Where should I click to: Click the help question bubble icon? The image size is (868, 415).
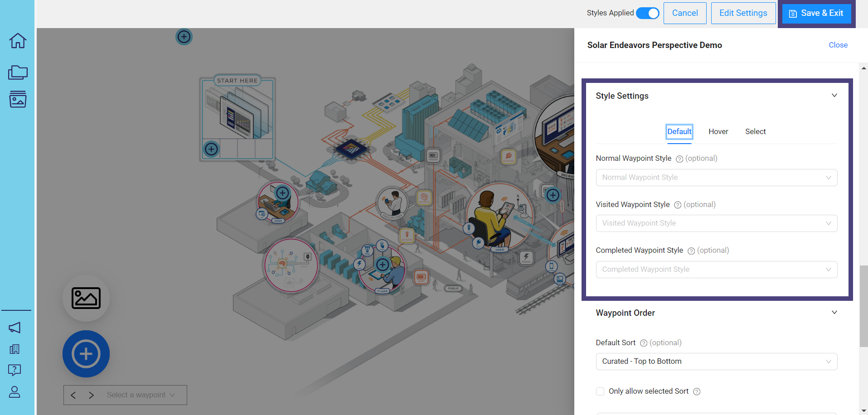click(15, 370)
